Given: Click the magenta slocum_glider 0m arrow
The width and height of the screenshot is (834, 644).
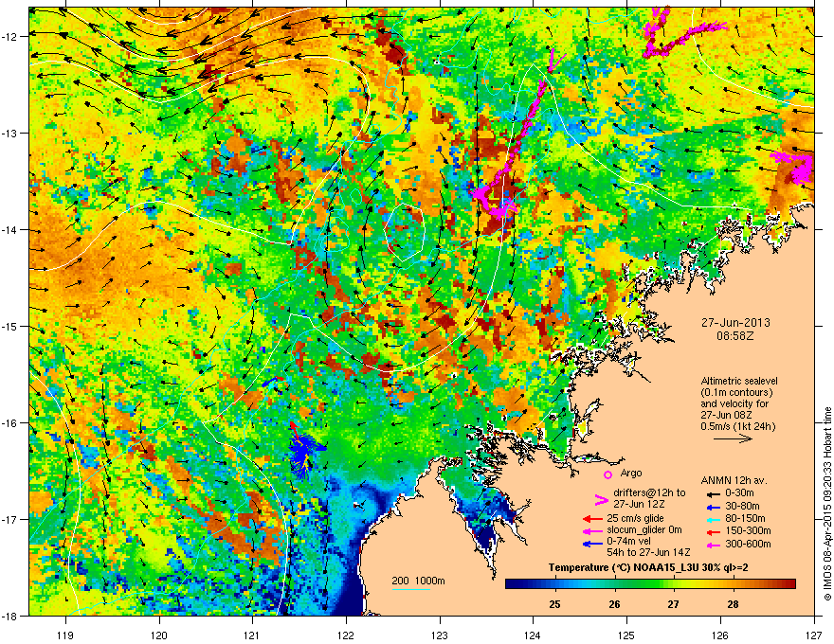Looking at the screenshot, I should pyautogui.click(x=592, y=530).
